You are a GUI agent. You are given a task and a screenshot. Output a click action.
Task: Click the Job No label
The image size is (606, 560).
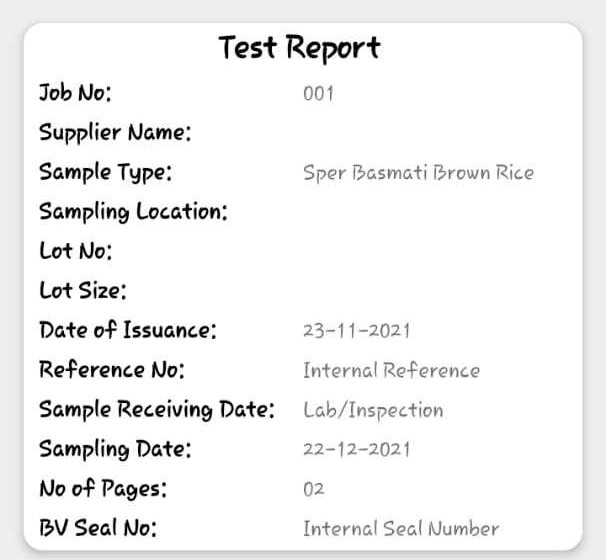point(75,93)
